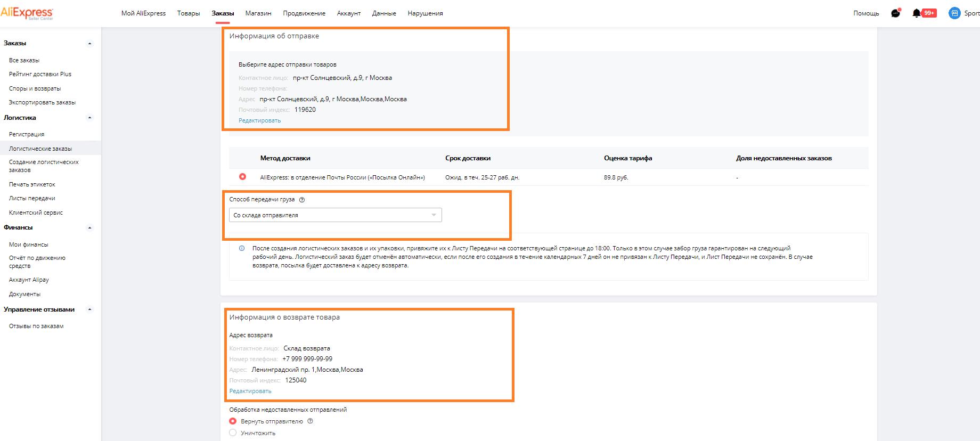Open Создание логистических заказов

click(44, 166)
